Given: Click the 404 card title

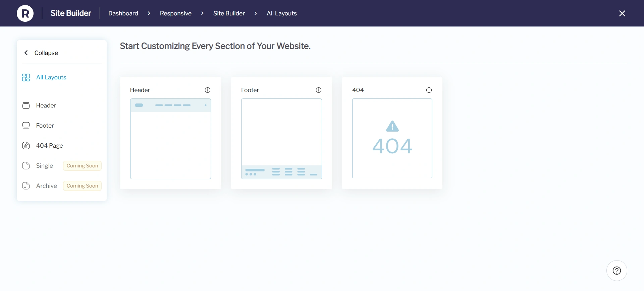Looking at the screenshot, I should (x=358, y=90).
